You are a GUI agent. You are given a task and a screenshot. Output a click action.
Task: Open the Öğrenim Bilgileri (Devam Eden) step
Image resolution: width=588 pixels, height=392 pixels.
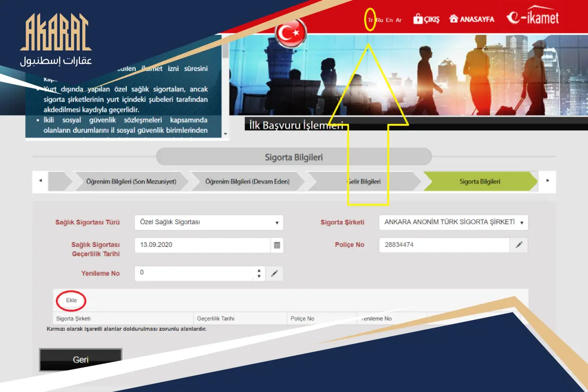[247, 181]
